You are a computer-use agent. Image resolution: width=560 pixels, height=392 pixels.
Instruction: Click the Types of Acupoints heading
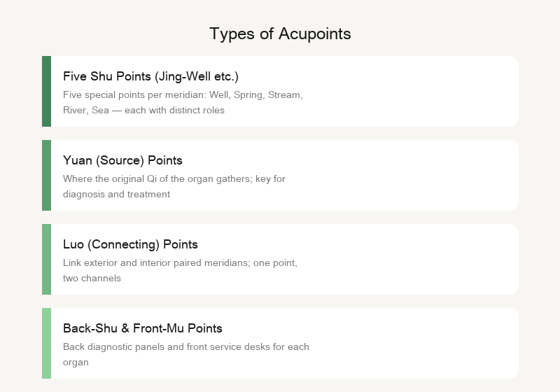tap(280, 34)
